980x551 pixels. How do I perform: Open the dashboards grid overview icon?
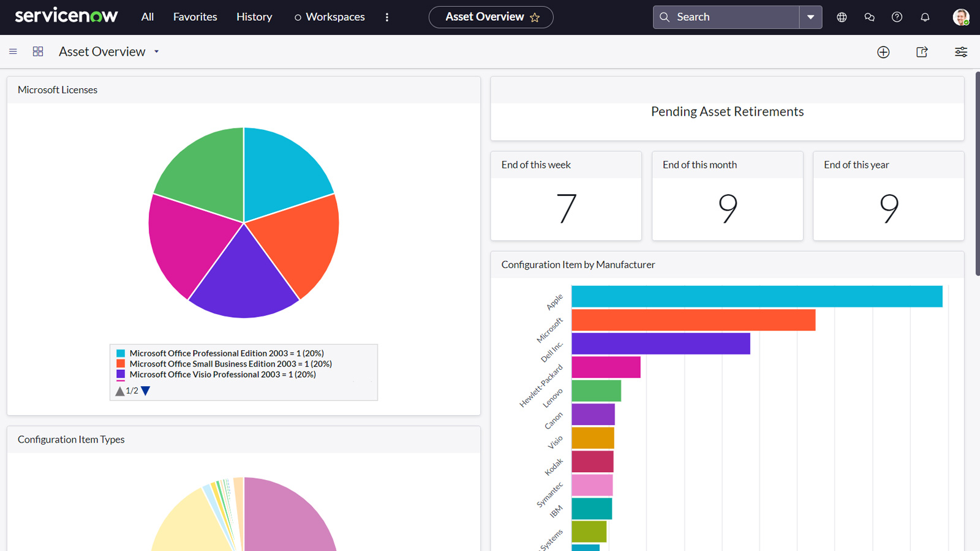tap(38, 51)
